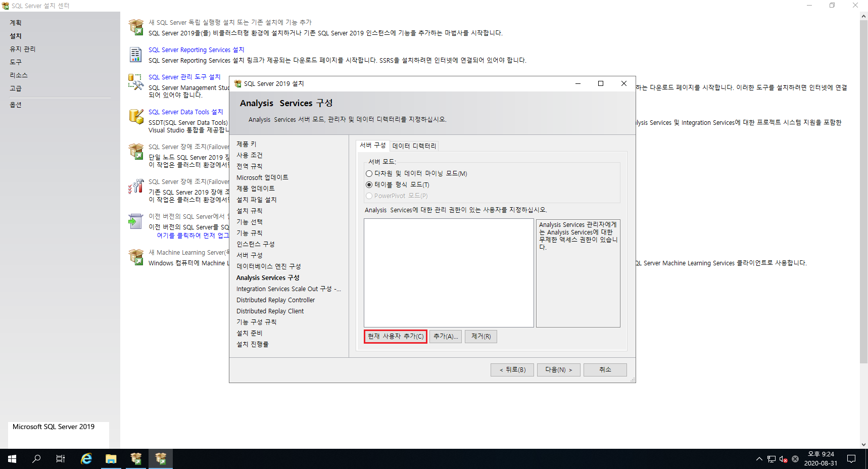Viewport: 868px width, 469px height.
Task: Select the Microsoft 업데이트 setup step
Action: click(262, 177)
